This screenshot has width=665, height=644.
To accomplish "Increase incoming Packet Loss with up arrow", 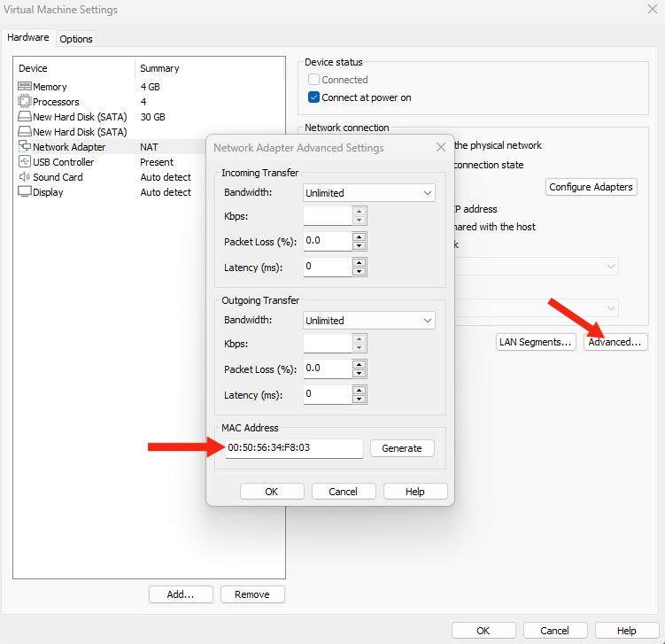I will [x=359, y=237].
